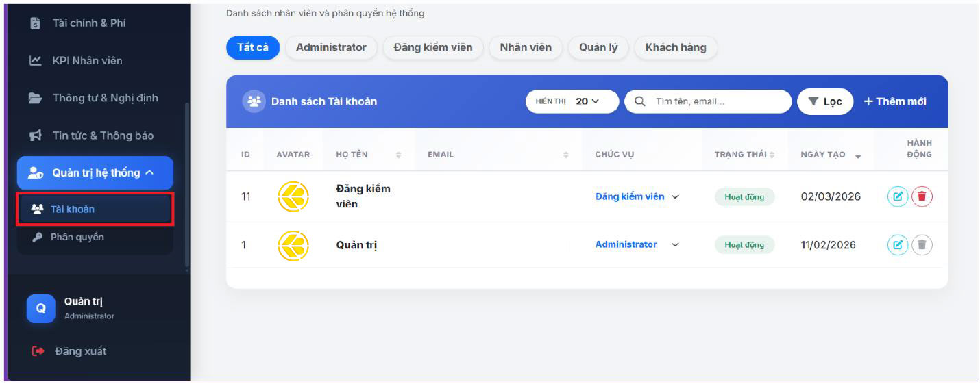
Task: Click the greyed trash icon of Quản trị row
Action: (x=922, y=244)
